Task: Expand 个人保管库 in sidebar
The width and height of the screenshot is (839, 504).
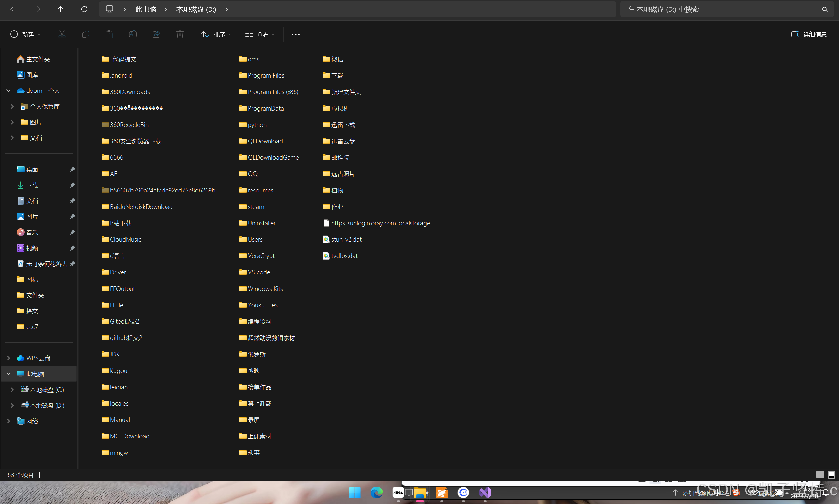Action: (12, 106)
